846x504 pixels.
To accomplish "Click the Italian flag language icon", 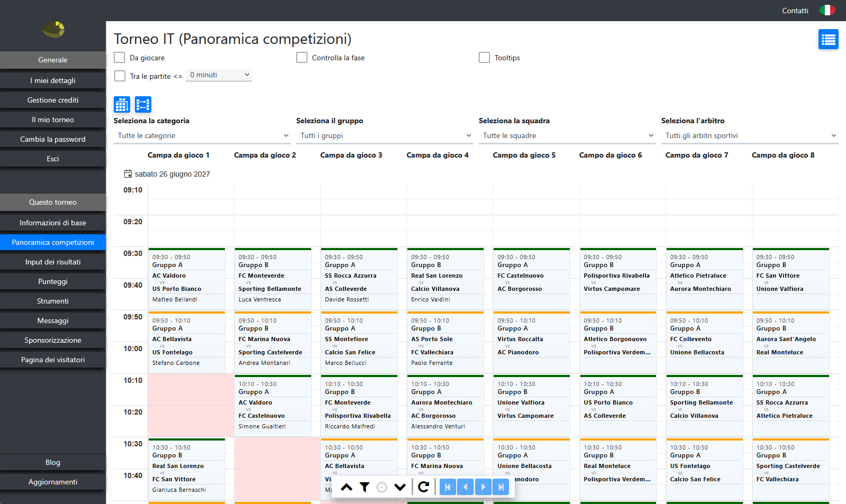I will pos(827,10).
